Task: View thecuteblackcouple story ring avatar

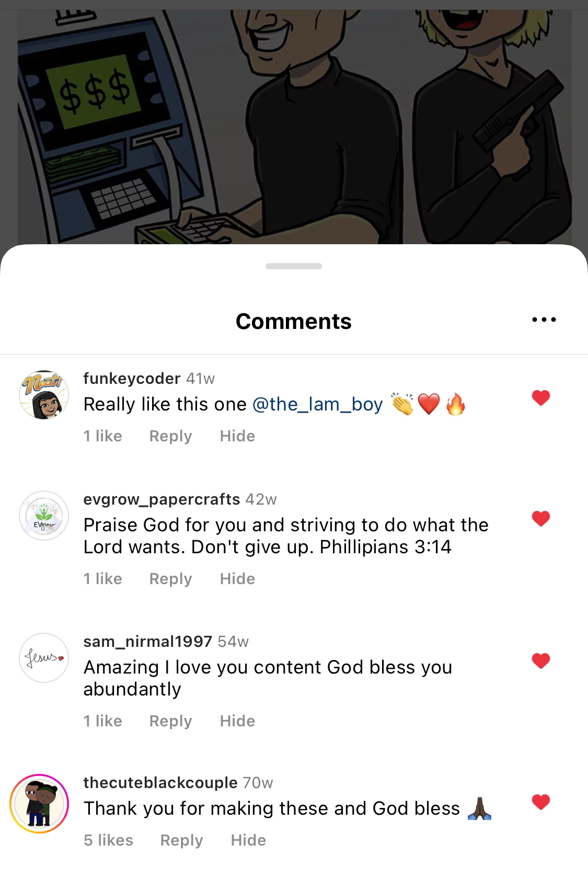Action: pos(40,804)
